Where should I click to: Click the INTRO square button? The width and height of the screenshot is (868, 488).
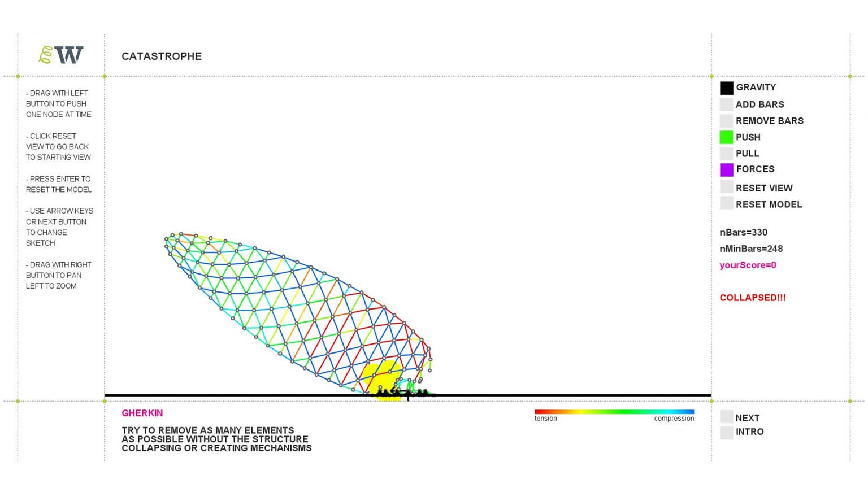[x=726, y=433]
